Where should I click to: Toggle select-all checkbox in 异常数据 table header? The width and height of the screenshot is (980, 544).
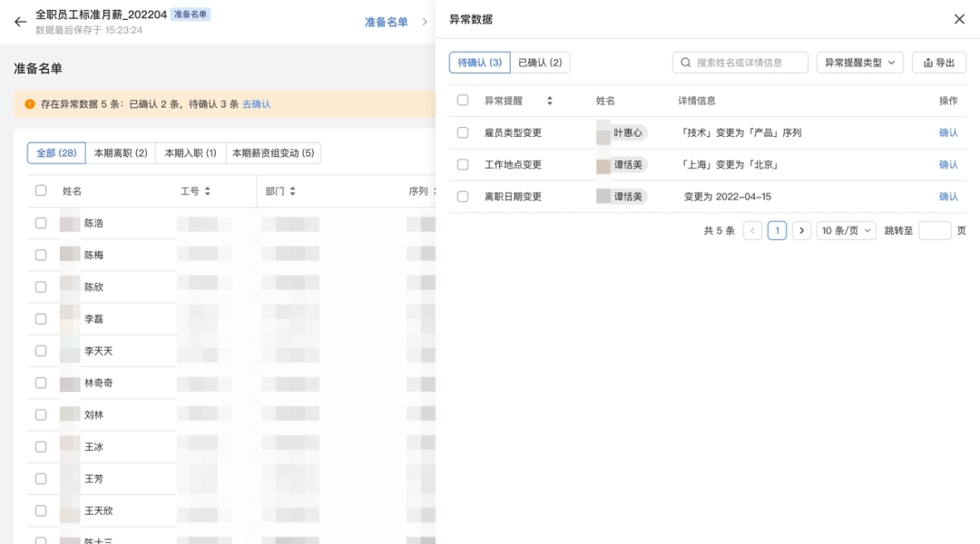[463, 101]
